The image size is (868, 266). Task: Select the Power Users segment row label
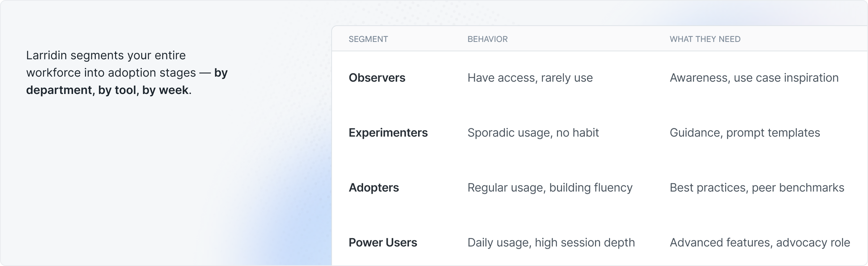[383, 243]
